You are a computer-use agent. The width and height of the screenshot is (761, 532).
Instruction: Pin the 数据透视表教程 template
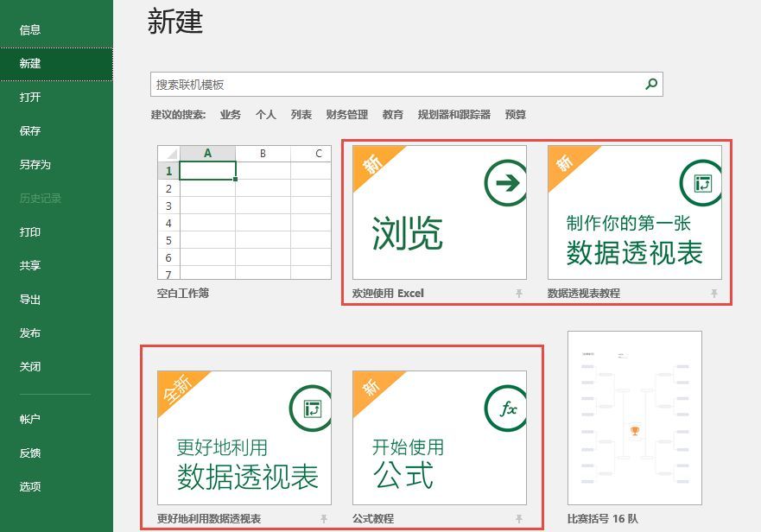(x=714, y=294)
